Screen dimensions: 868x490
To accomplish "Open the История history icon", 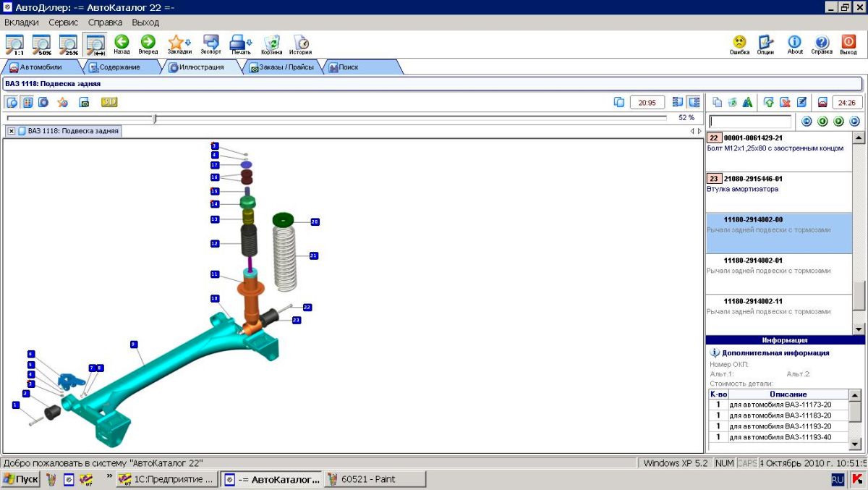I will tap(301, 44).
